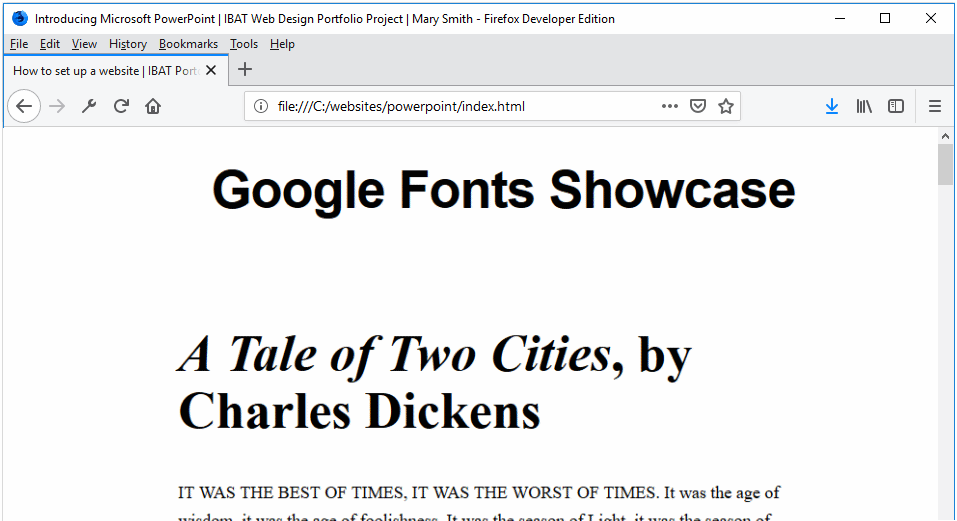
Task: Close the 'How to set up a website' tab
Action: tap(211, 70)
